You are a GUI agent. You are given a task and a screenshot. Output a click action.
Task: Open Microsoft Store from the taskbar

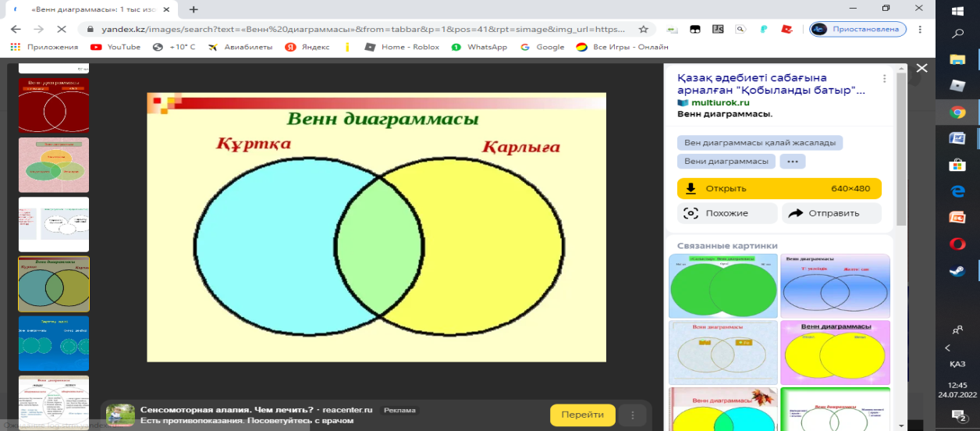957,165
